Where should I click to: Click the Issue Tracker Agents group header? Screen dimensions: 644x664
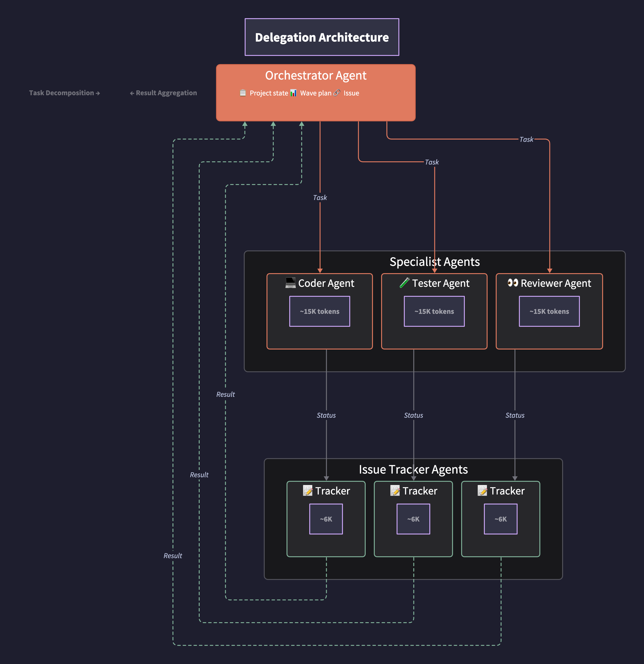point(413,469)
